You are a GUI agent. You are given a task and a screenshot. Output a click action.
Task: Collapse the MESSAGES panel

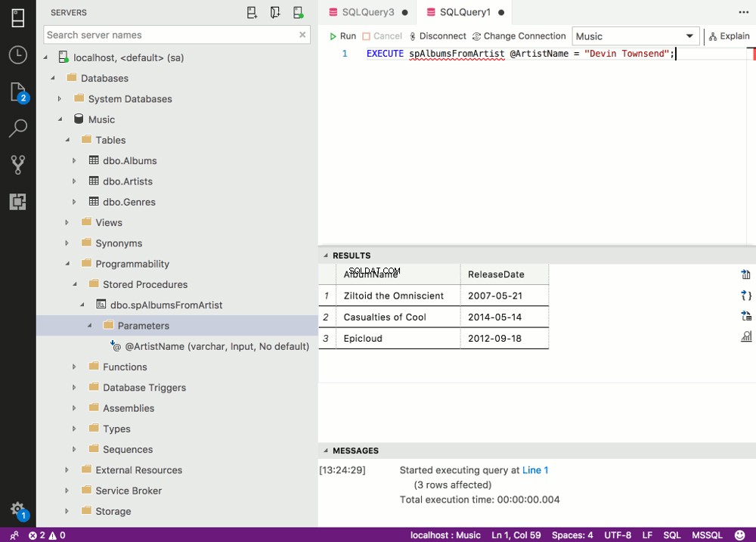coord(326,451)
